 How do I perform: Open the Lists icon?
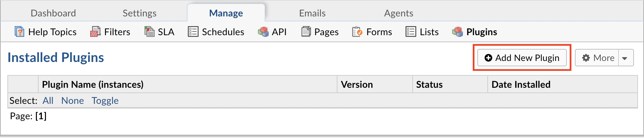(x=411, y=31)
